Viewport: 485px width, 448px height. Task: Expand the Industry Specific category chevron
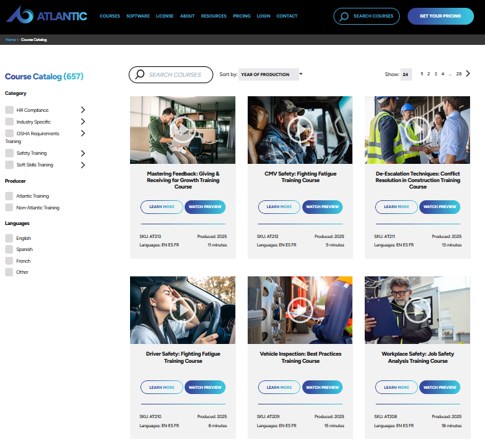point(83,122)
